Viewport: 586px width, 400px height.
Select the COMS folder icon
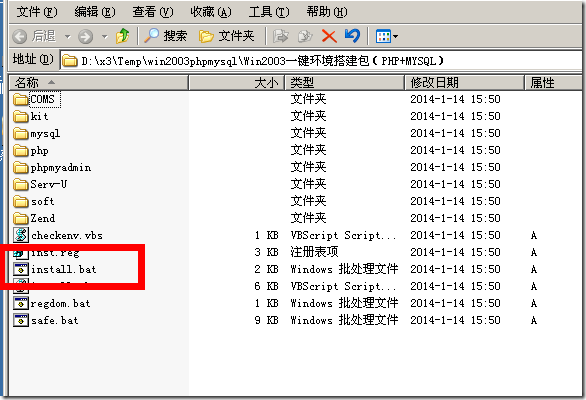point(21,99)
